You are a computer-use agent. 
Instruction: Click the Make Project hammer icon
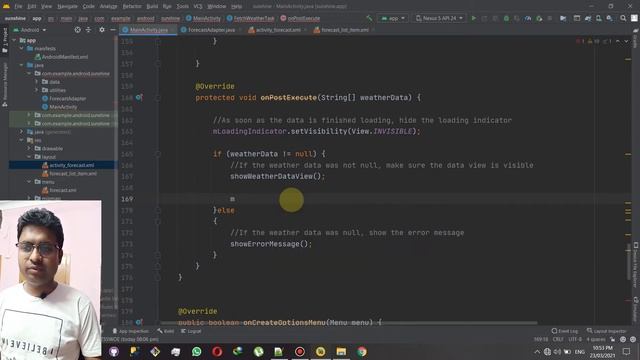[369, 18]
